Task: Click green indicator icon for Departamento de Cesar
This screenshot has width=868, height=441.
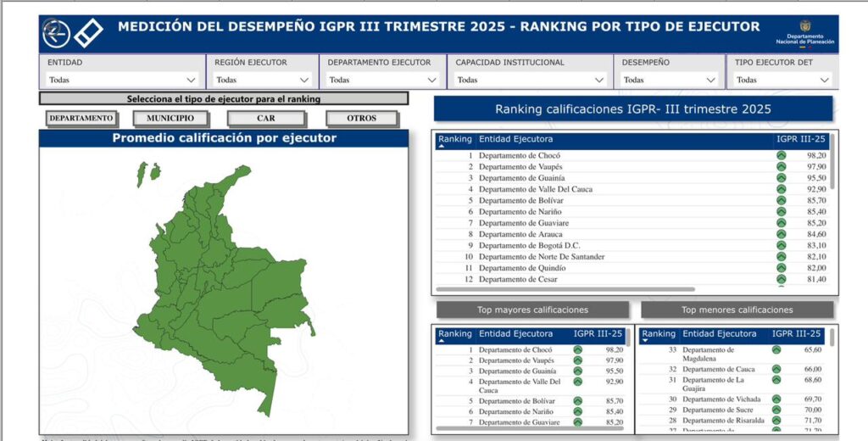Action: tap(781, 279)
